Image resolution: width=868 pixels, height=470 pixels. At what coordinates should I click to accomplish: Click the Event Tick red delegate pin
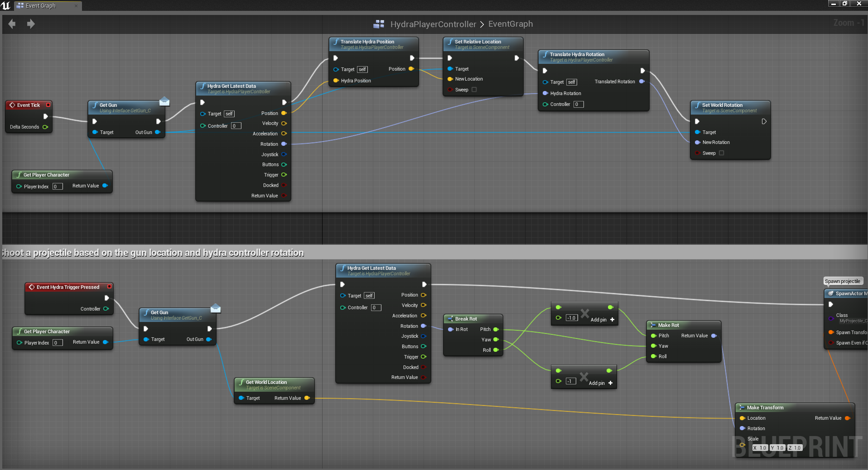coord(48,105)
